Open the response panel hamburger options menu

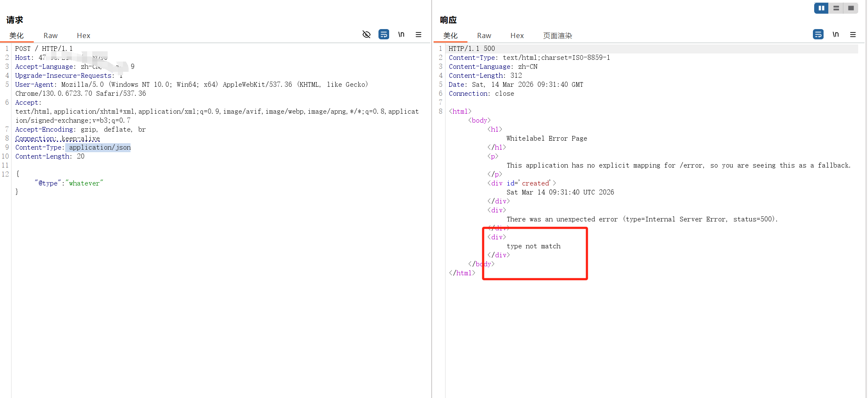tap(853, 35)
